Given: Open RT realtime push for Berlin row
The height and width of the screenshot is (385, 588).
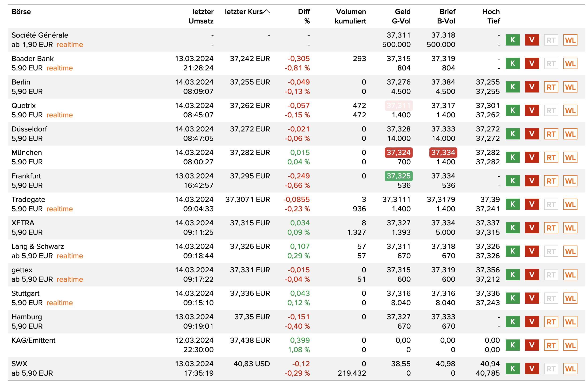Looking at the screenshot, I should (x=551, y=87).
